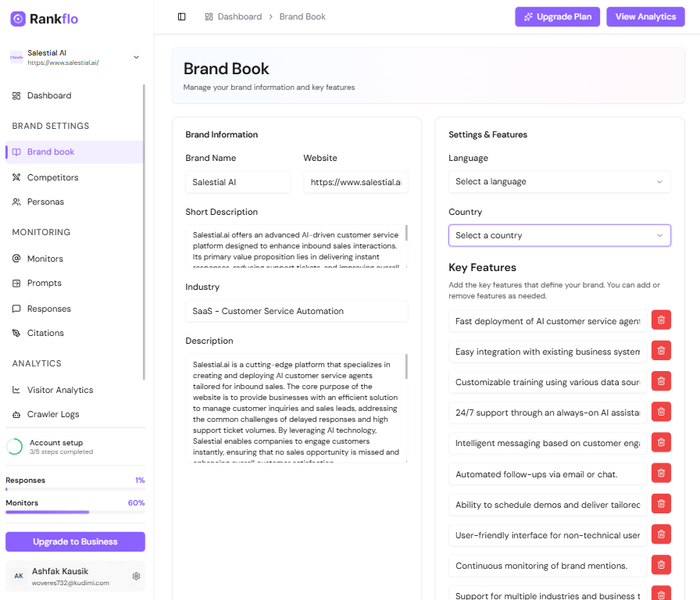Image resolution: width=700 pixels, height=600 pixels.
Task: Open the 'Select a language' dropdown
Action: coord(559,181)
